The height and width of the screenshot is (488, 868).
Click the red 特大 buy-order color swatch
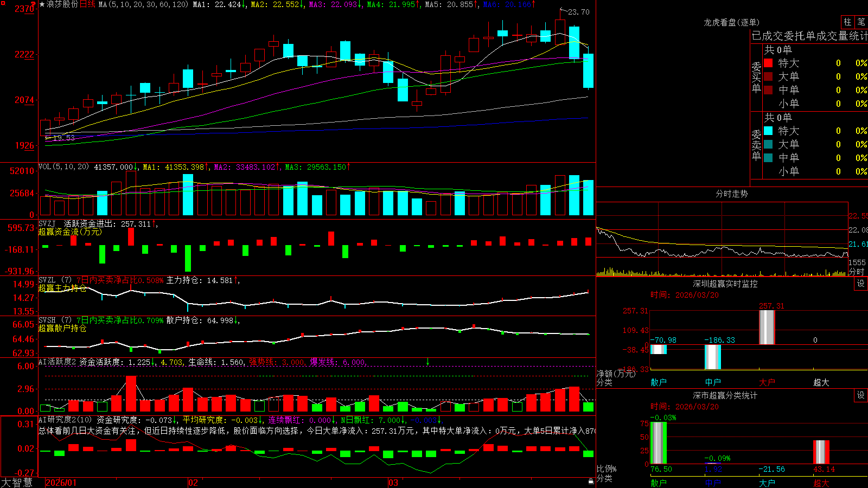point(768,63)
